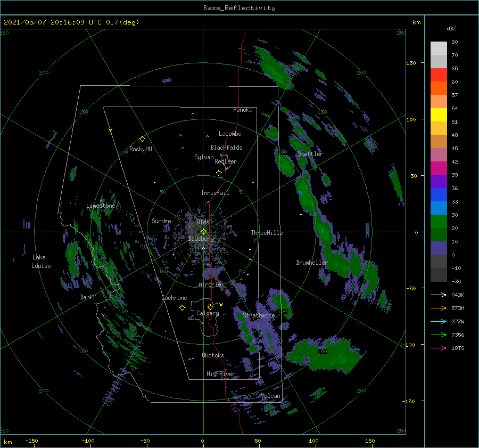This screenshot has height=448, width=479.
Task: Click the ThreeHills label
Action: 267,233
